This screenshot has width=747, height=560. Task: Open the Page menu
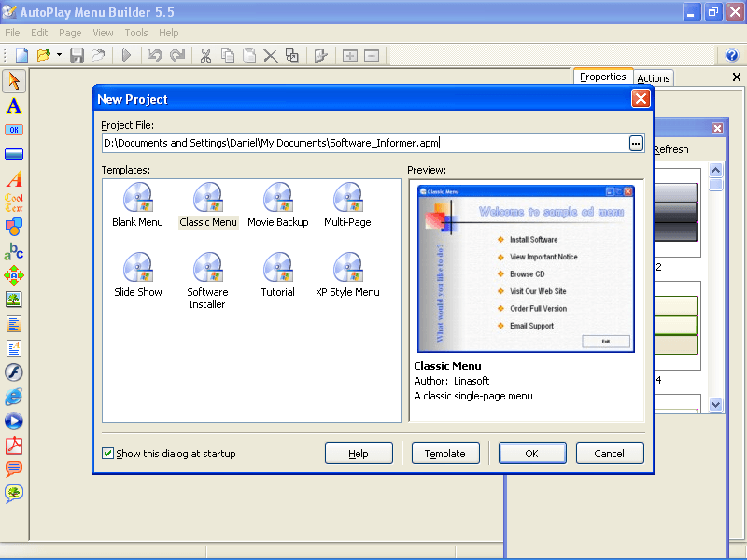coord(70,33)
